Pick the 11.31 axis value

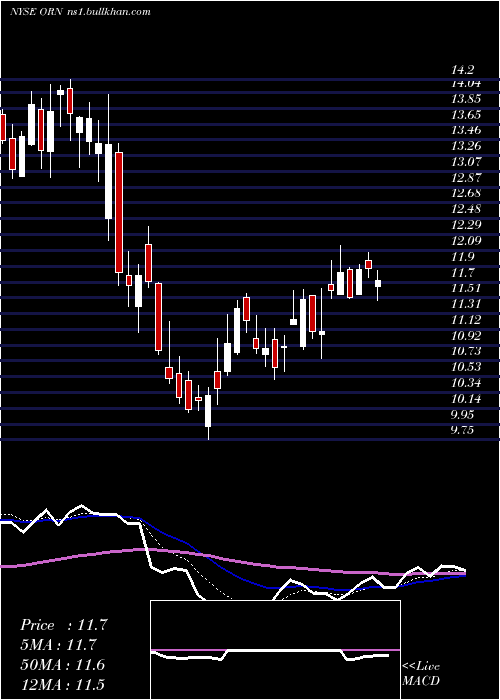coord(466,304)
